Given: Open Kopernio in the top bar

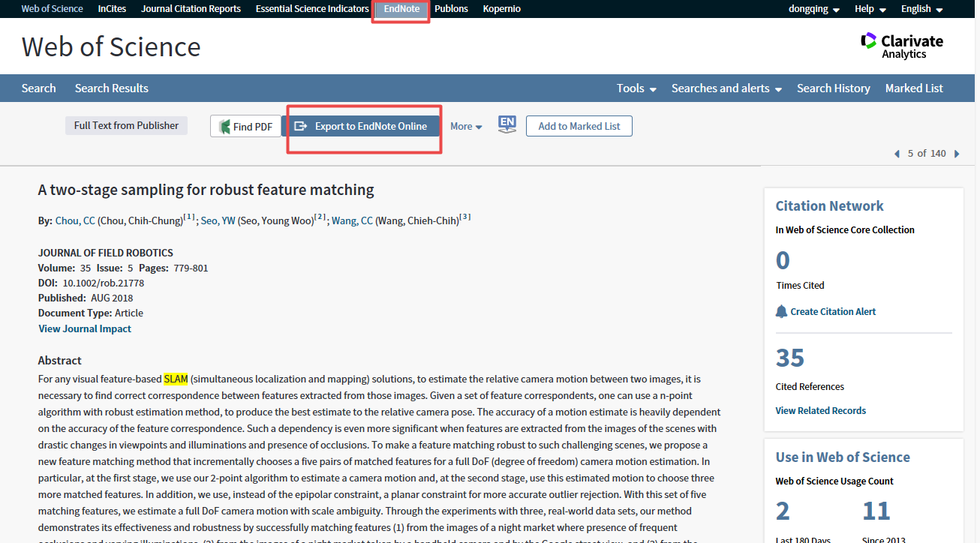Looking at the screenshot, I should tap(501, 9).
